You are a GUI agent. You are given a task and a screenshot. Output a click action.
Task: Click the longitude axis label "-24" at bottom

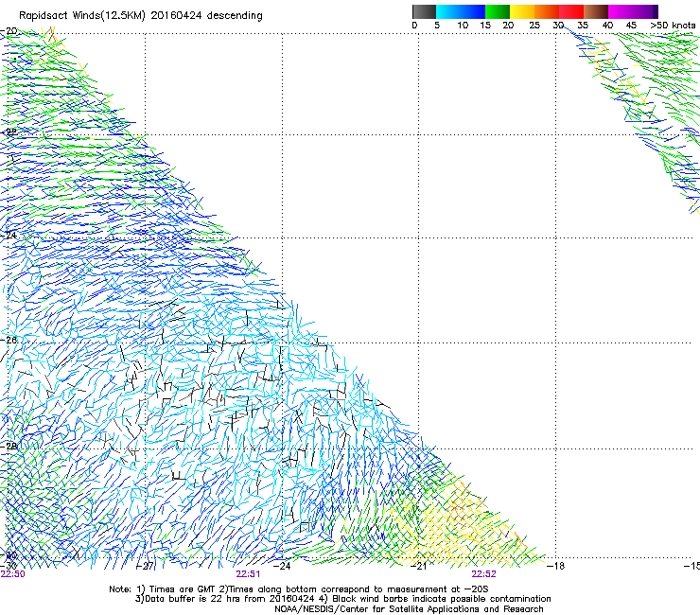[x=282, y=567]
